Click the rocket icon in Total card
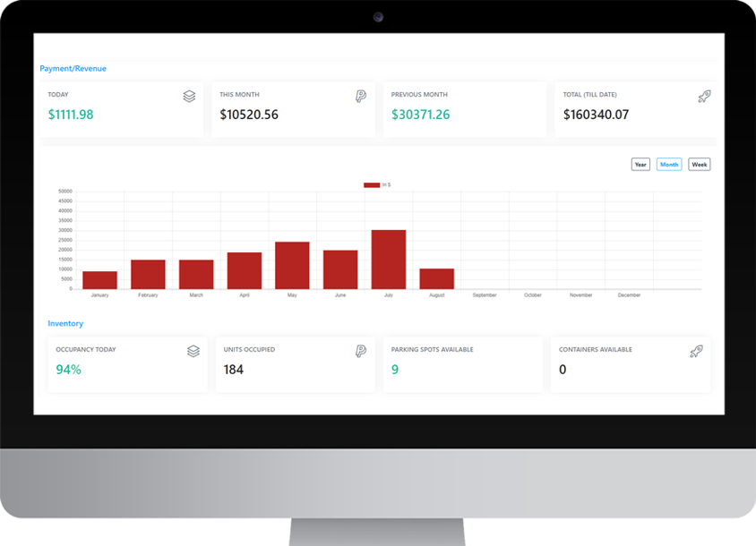 pyautogui.click(x=703, y=97)
